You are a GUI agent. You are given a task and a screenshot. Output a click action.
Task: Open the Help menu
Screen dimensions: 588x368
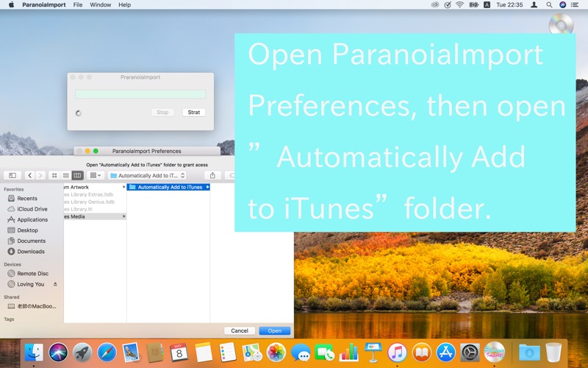point(124,5)
